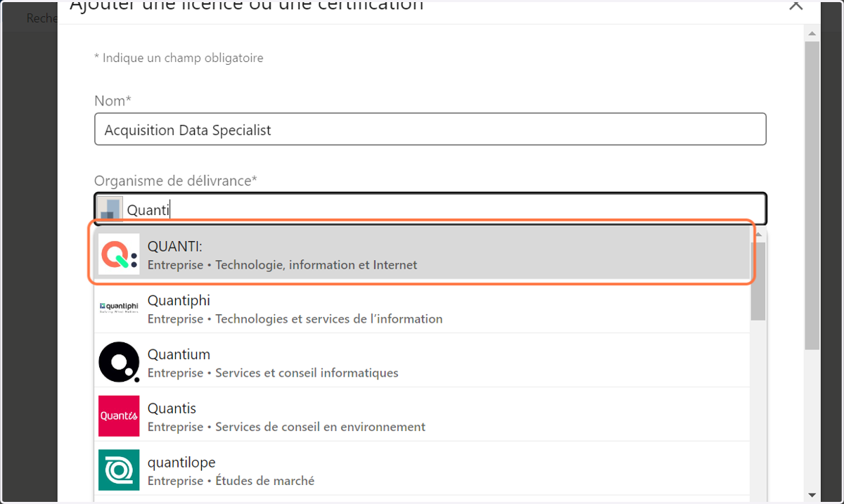Screen dimensions: 844x504
Task: Choose quantilope from the suggestions
Action: (x=422, y=470)
